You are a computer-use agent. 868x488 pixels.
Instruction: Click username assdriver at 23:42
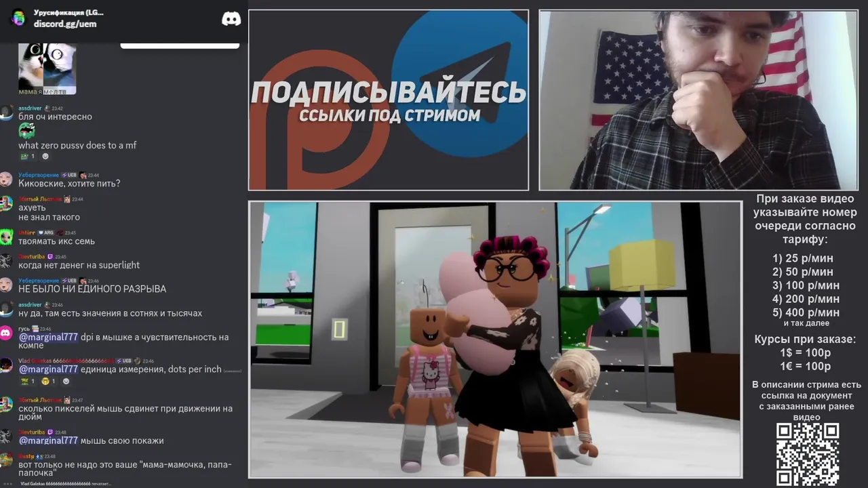pyautogui.click(x=30, y=108)
